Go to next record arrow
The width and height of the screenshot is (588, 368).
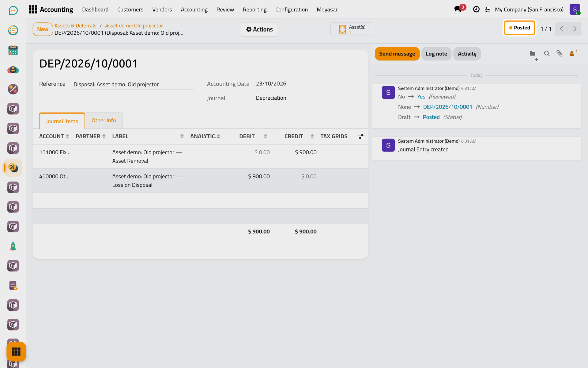(575, 29)
